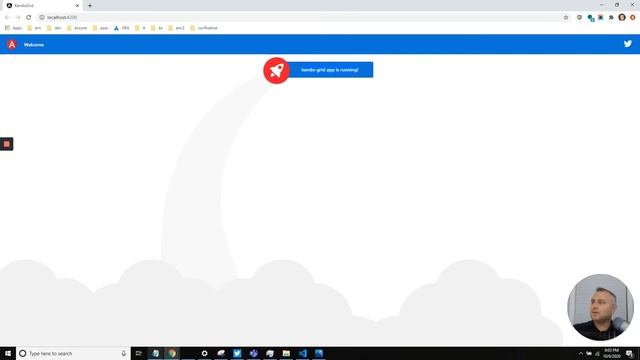The image size is (640, 360).
Task: Open the notification center icon
Action: click(629, 353)
